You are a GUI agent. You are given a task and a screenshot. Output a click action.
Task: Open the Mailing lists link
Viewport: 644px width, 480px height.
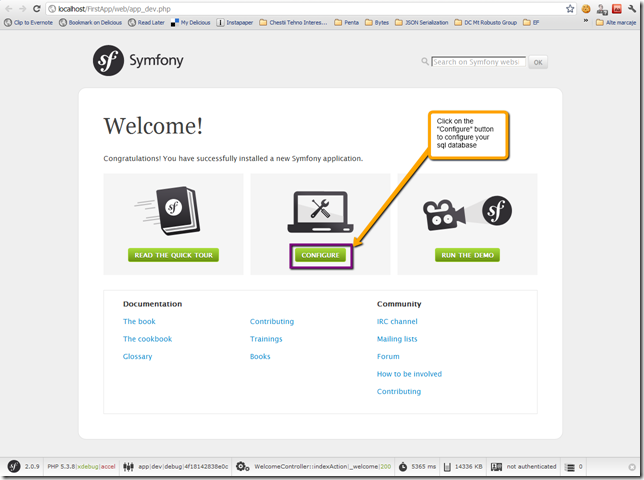click(397, 339)
